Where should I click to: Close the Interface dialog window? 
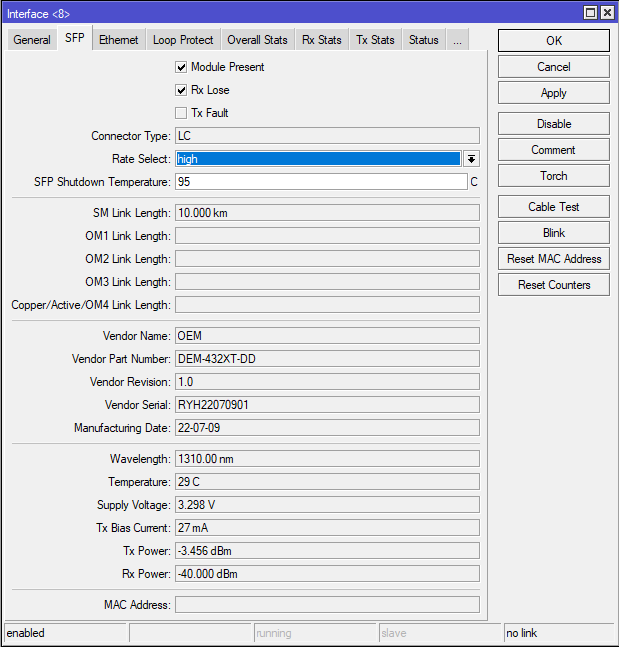click(607, 13)
